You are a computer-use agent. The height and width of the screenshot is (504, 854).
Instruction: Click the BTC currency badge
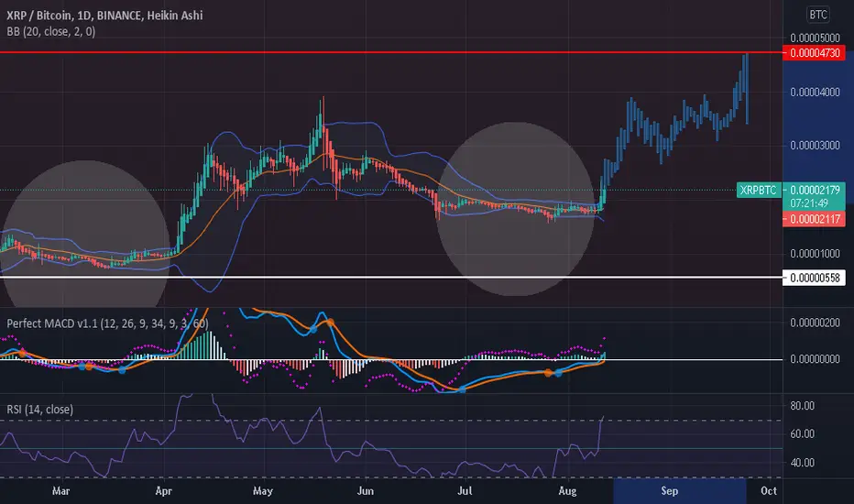click(818, 15)
